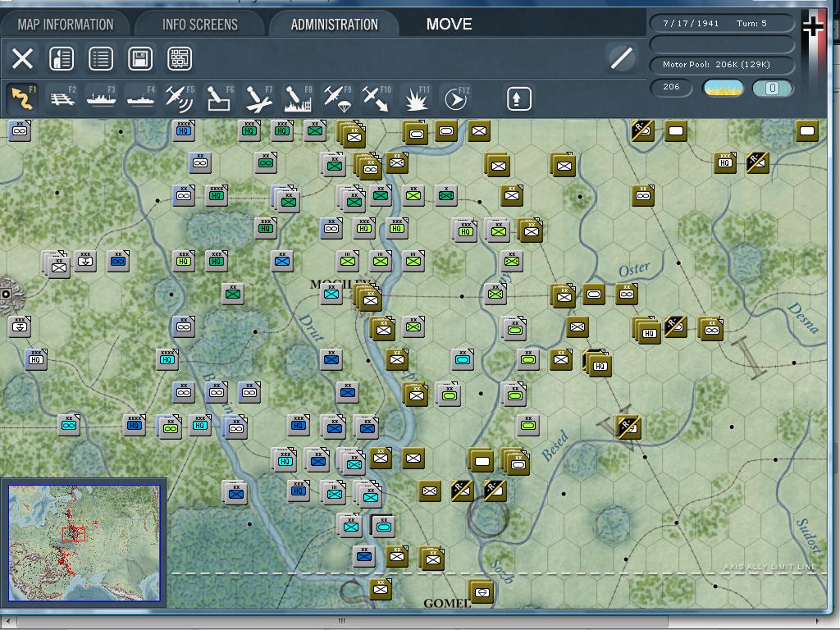Click the blue-yellow weather indicator
Screen dimensions: 840x630
pyautogui.click(x=724, y=88)
